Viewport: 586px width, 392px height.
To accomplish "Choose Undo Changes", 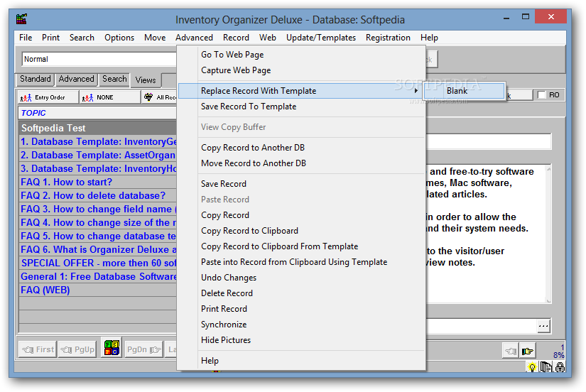I will pyautogui.click(x=301, y=278).
